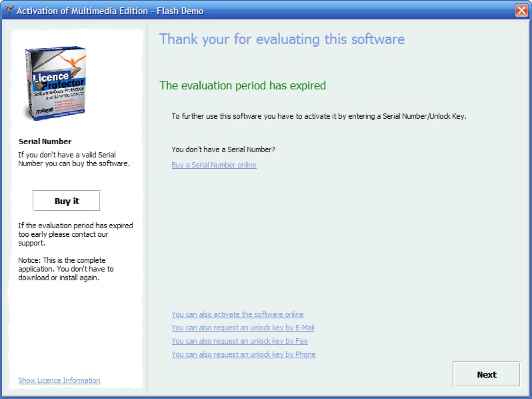
Task: Select the green 'evaluation period has expired' message
Action: click(242, 85)
